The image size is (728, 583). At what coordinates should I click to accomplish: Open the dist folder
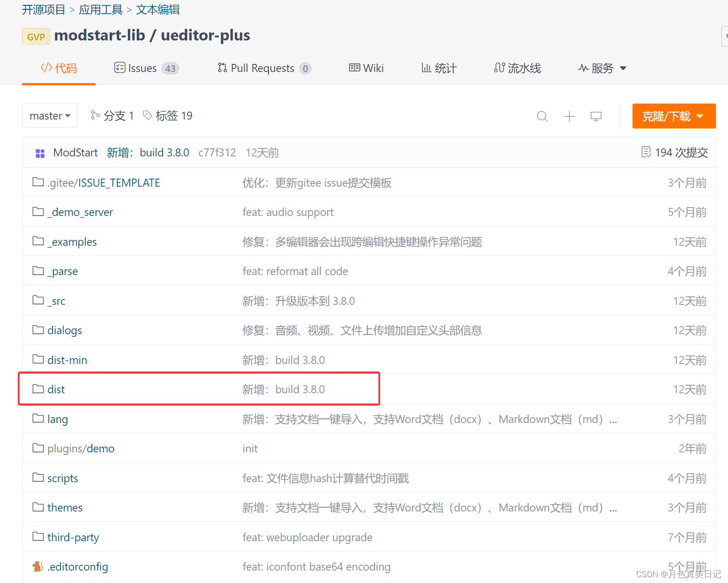tap(56, 389)
